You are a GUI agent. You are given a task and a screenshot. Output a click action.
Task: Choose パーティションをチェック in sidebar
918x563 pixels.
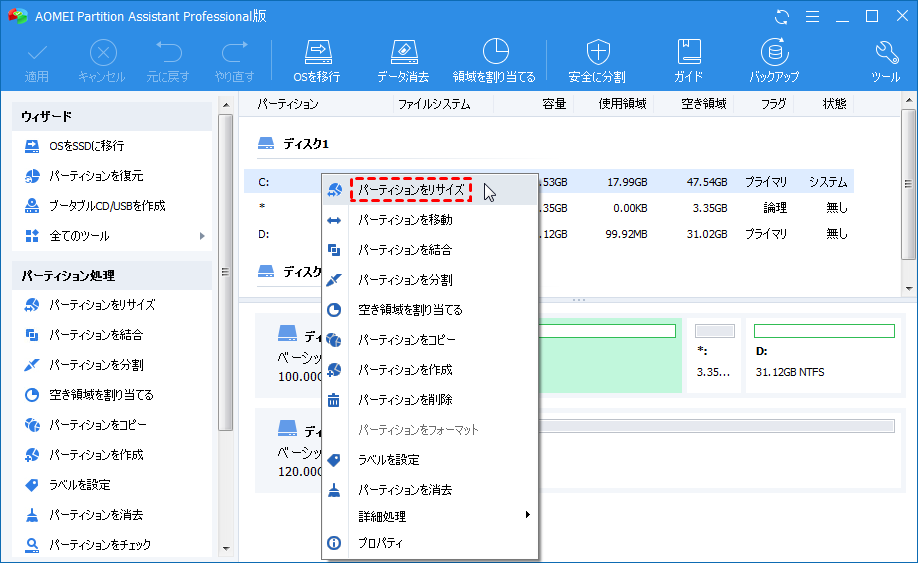pyautogui.click(x=88, y=545)
